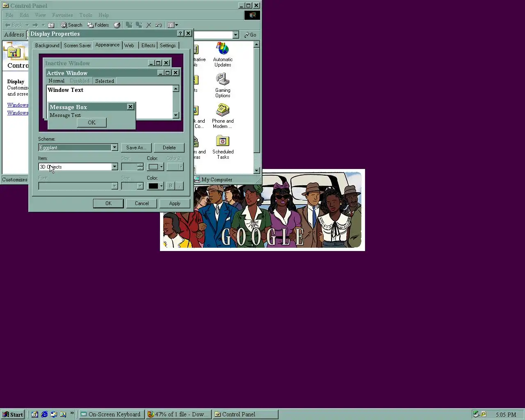The image size is (525, 420).
Task: Click the Window Text area in preview
Action: point(66,90)
